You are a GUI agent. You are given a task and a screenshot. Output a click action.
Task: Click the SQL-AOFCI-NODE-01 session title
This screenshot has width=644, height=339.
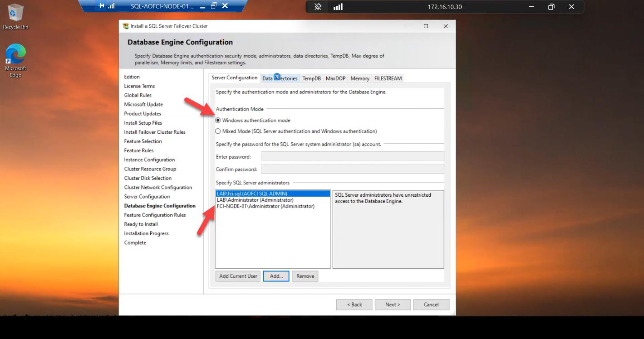(x=162, y=6)
